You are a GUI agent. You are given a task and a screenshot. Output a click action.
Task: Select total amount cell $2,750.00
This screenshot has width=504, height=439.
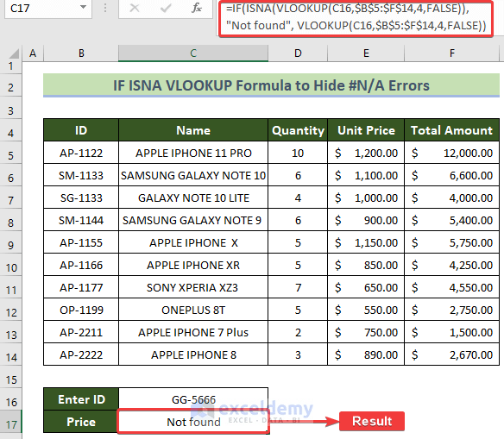451,310
